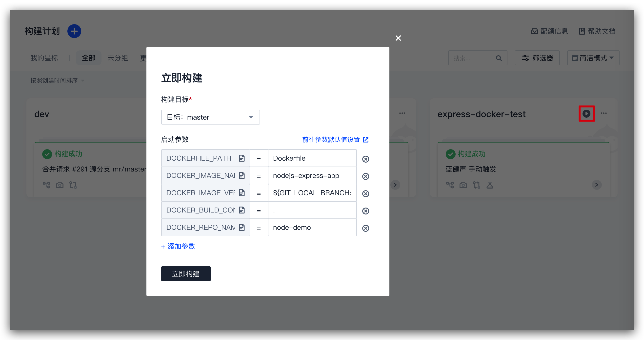Image resolution: width=644 pixels, height=340 pixels.
Task: Click the search magnifier icon
Action: click(499, 58)
